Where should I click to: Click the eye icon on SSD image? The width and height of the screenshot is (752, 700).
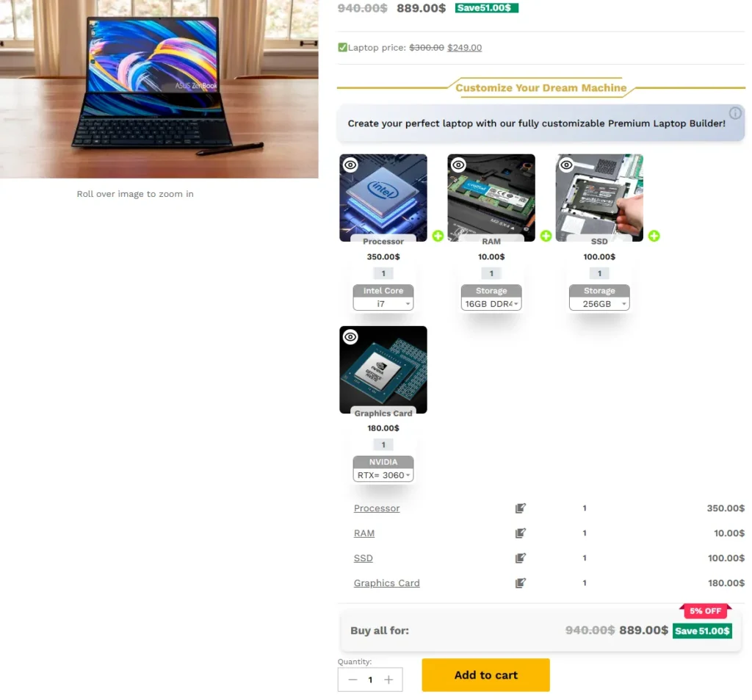coord(566,165)
